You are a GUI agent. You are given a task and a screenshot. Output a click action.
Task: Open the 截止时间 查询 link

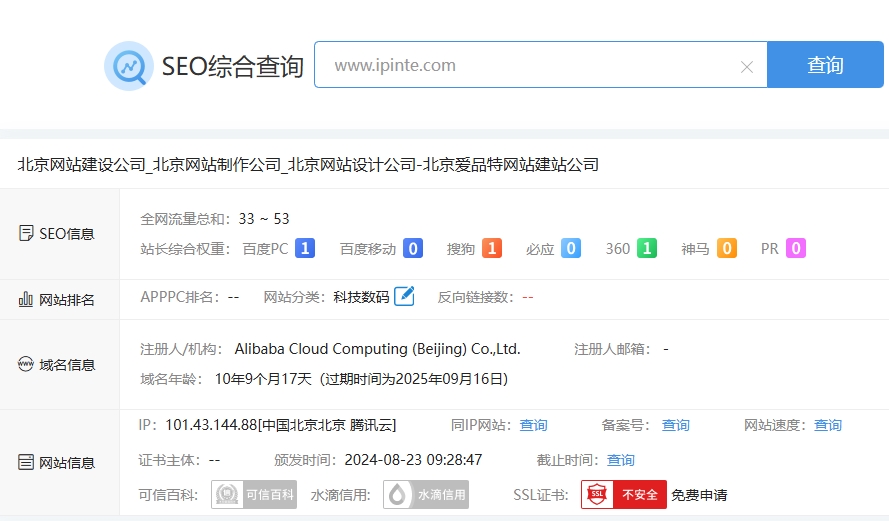[x=620, y=460]
